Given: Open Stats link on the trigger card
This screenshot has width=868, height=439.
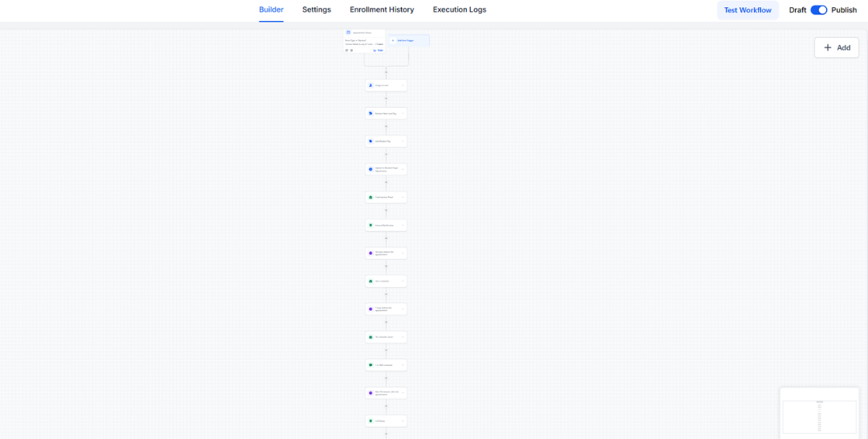Looking at the screenshot, I should point(379,51).
